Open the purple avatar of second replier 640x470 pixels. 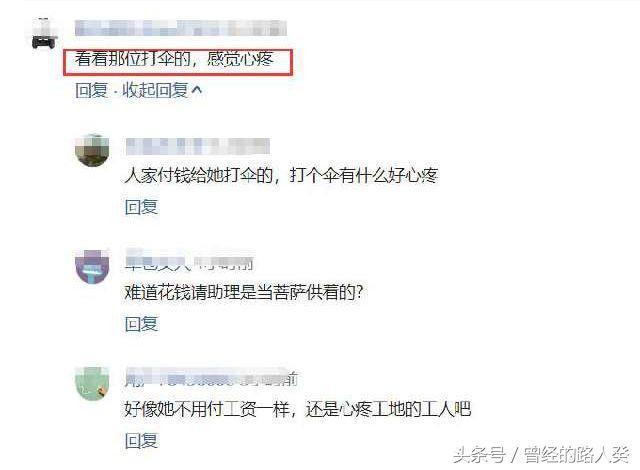coord(93,266)
